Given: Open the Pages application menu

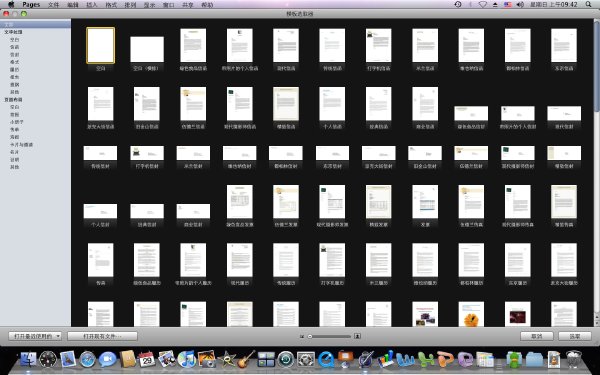Looking at the screenshot, I should click(31, 5).
